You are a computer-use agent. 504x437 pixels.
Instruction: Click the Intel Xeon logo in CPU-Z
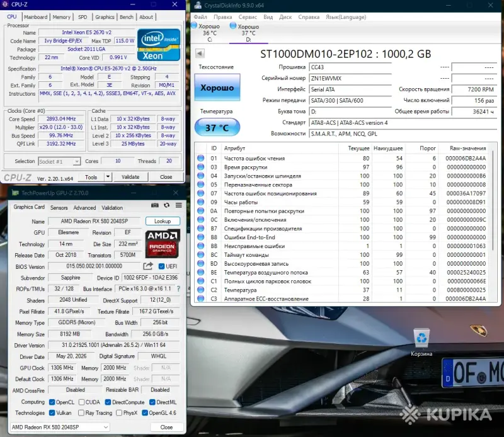click(159, 45)
